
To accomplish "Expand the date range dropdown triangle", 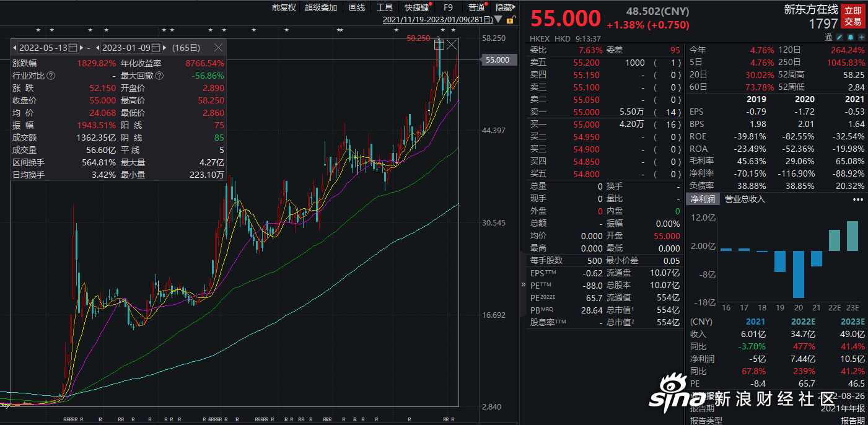I will tap(498, 19).
